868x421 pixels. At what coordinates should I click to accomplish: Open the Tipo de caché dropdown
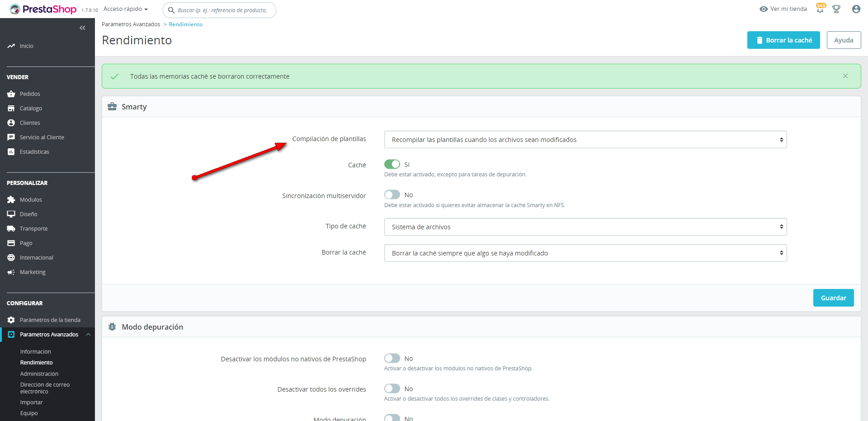click(585, 227)
